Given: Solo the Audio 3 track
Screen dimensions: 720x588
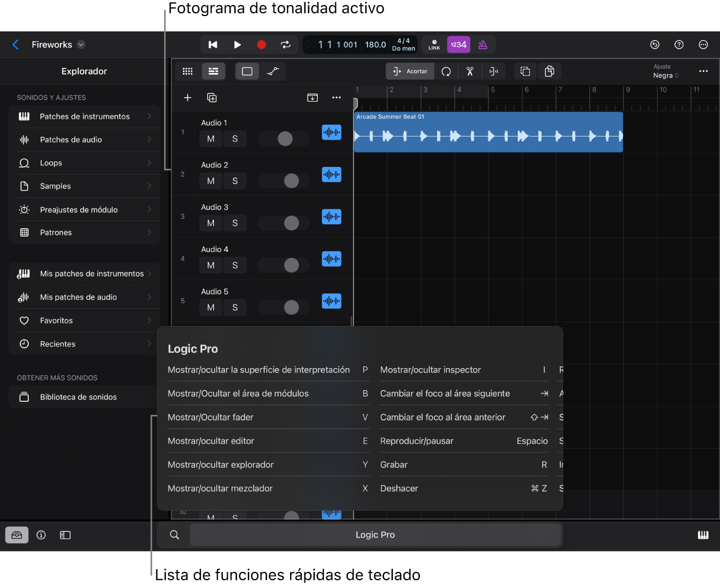Looking at the screenshot, I should coord(235,223).
